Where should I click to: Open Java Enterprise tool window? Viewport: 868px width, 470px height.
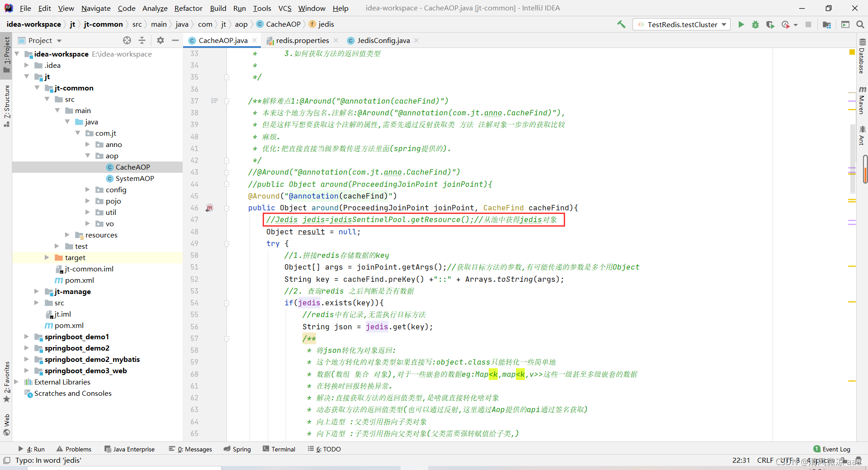coord(129,449)
